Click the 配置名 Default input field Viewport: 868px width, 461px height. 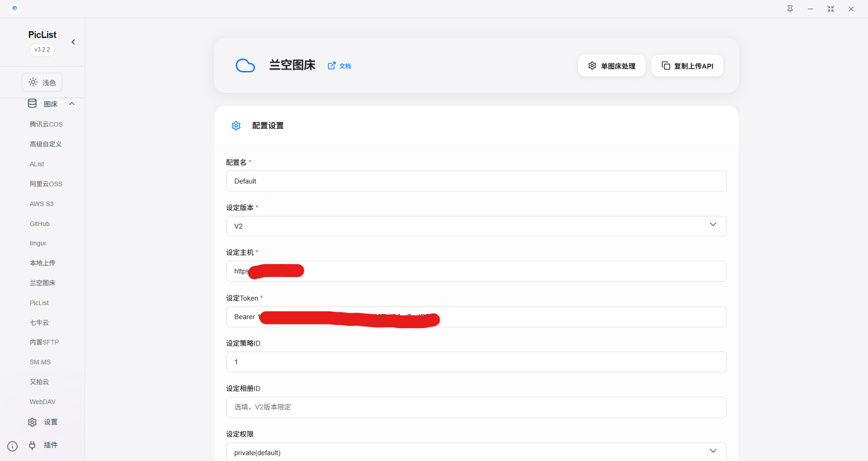point(476,181)
